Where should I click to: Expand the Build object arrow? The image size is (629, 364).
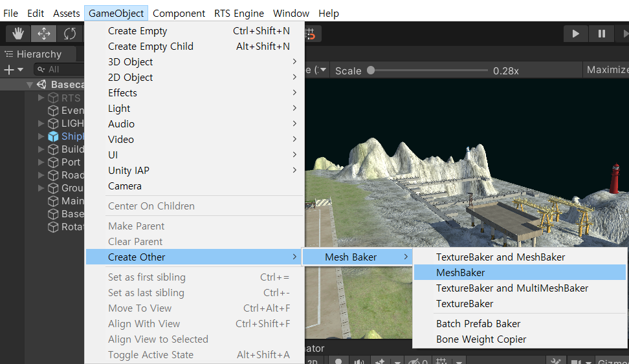41,149
